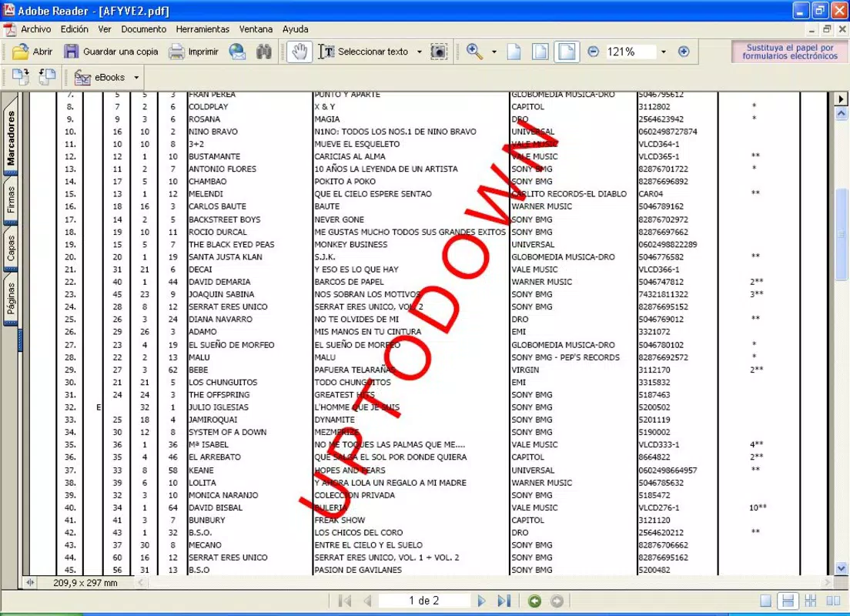Open the Ver menu

click(105, 29)
